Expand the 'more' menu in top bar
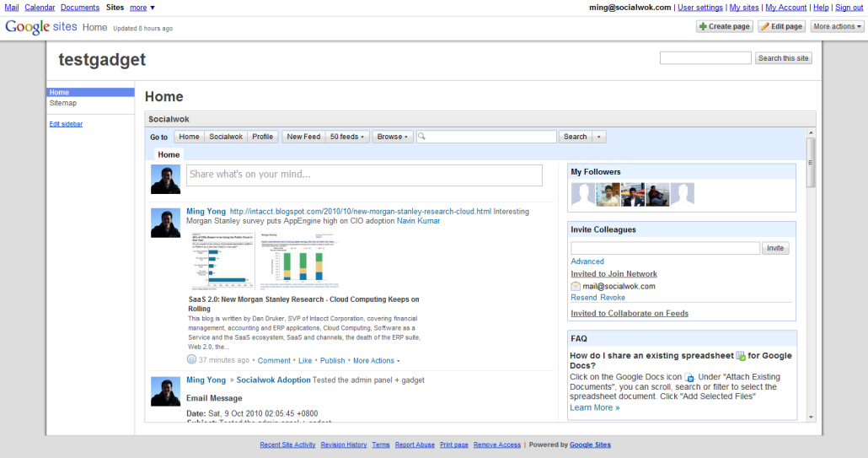The width and height of the screenshot is (868, 458). [x=142, y=8]
